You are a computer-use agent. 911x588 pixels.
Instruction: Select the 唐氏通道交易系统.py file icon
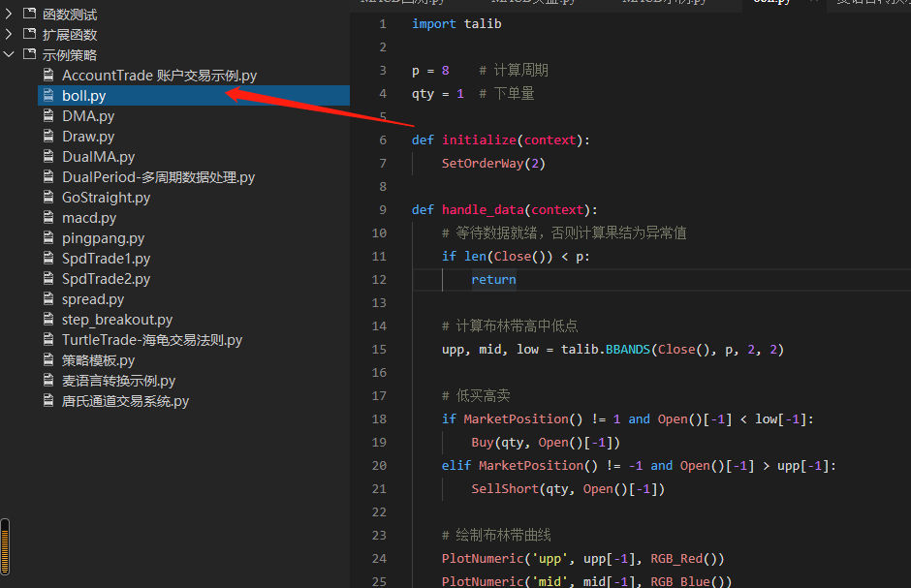48,400
